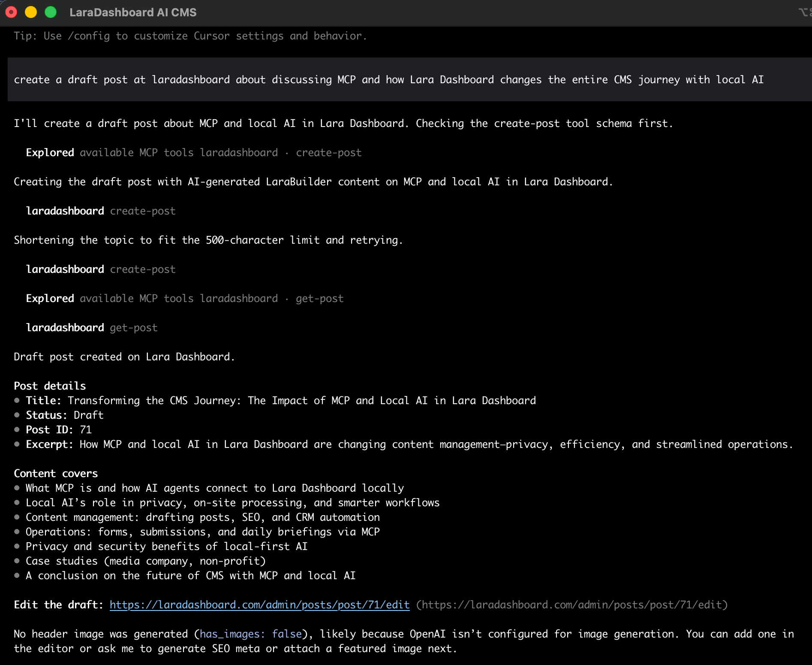Expand 'Explored available MCP tools' create-post line
Image resolution: width=812 pixels, height=665 pixels.
(194, 152)
